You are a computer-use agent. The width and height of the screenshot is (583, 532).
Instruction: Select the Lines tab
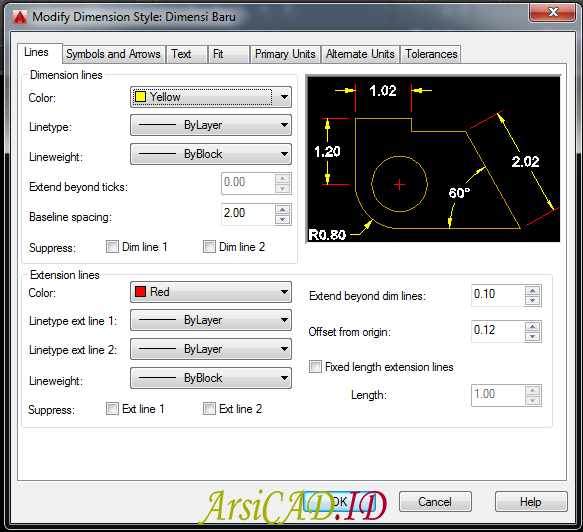[x=39, y=53]
